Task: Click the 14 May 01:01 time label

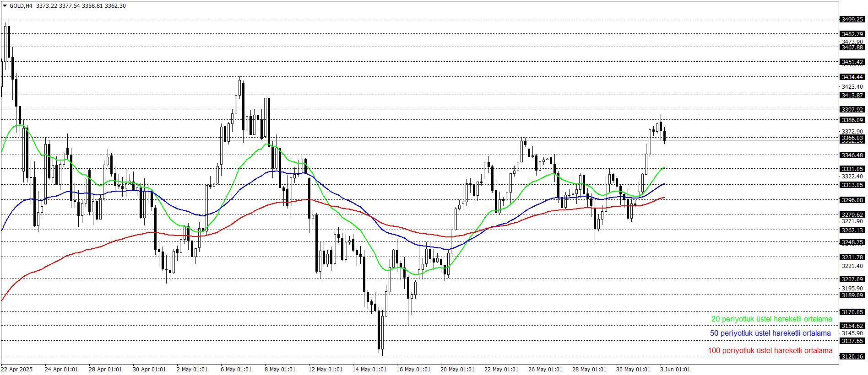Action: pos(369,369)
